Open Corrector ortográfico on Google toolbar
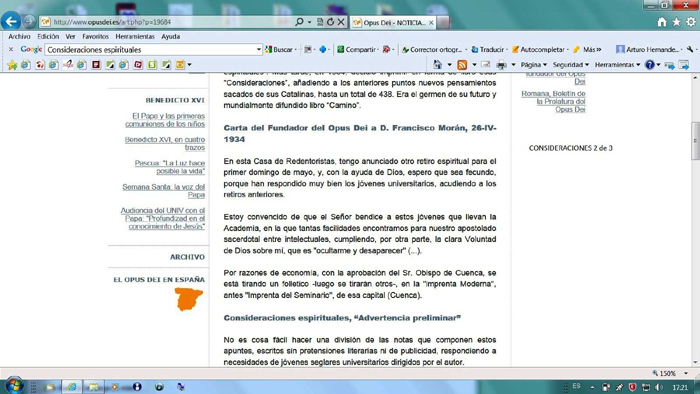This screenshot has height=394, width=700. [432, 50]
